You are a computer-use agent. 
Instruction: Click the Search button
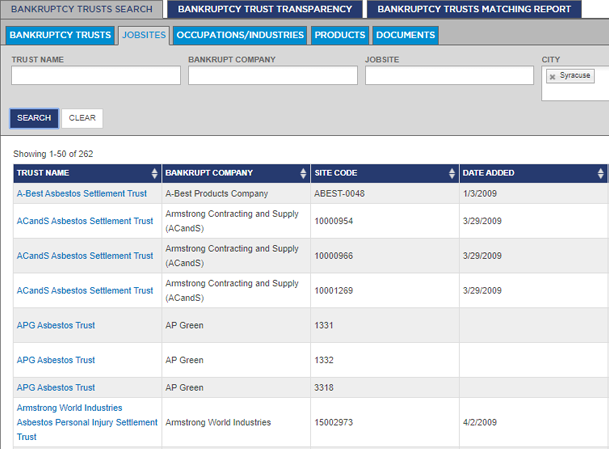coord(34,118)
